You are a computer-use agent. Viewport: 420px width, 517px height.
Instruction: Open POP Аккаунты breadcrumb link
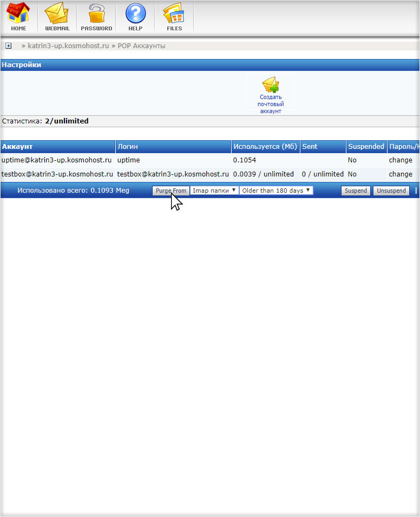tap(141, 46)
